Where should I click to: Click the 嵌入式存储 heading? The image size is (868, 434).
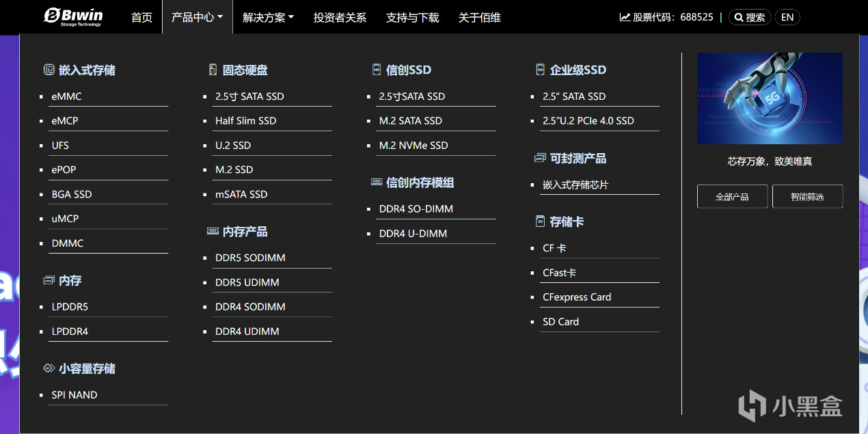point(87,70)
